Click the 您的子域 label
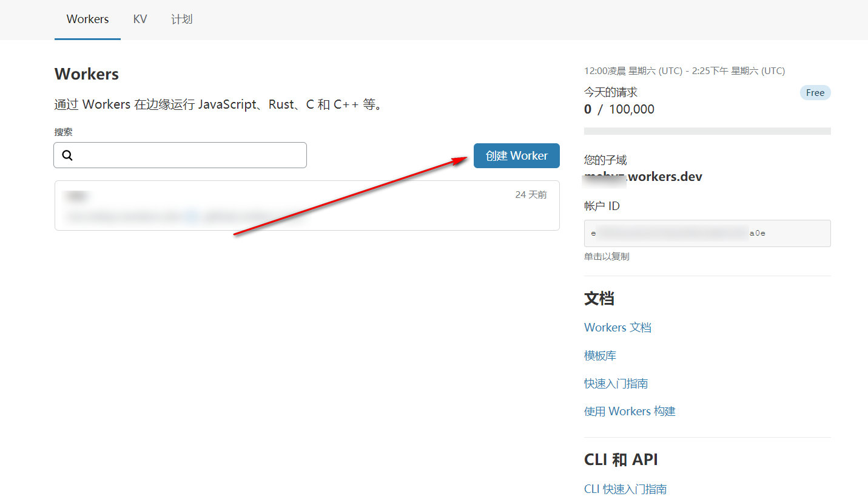 [605, 160]
